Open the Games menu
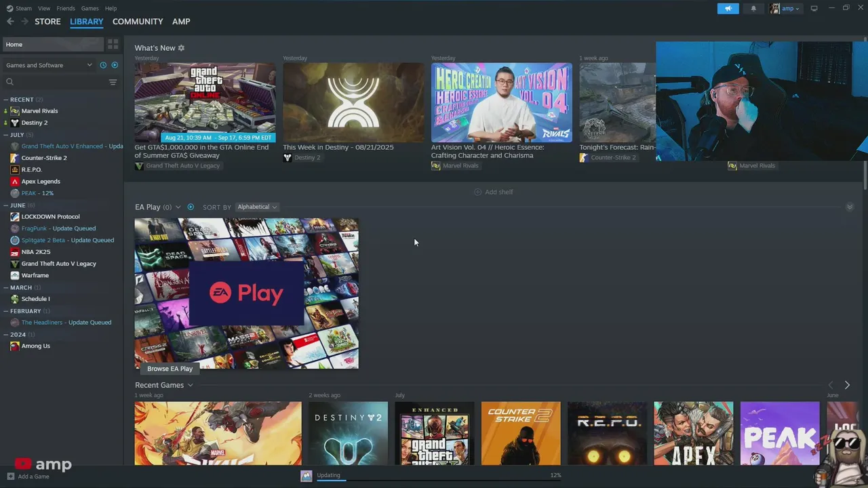Viewport: 868px width, 488px height. point(90,8)
